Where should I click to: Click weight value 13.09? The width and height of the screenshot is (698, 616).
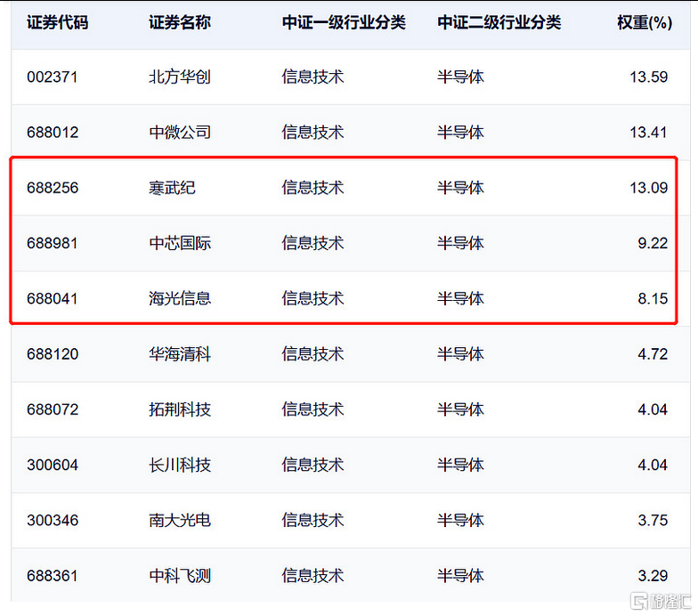(648, 188)
